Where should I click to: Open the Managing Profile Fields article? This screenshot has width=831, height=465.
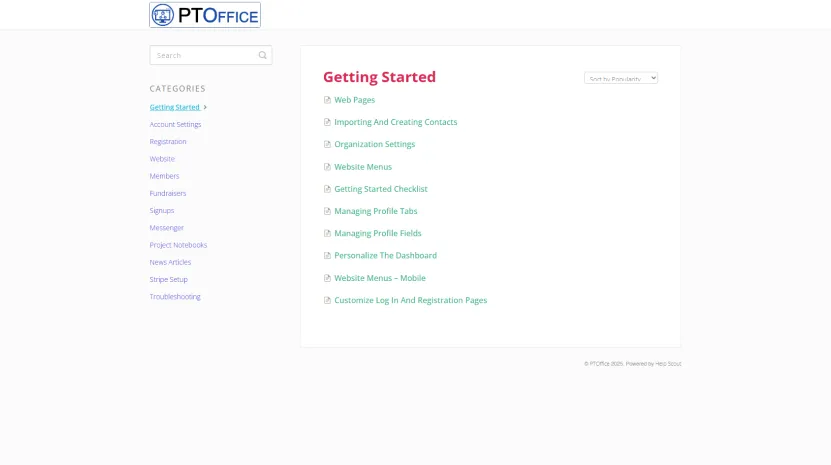pos(378,233)
